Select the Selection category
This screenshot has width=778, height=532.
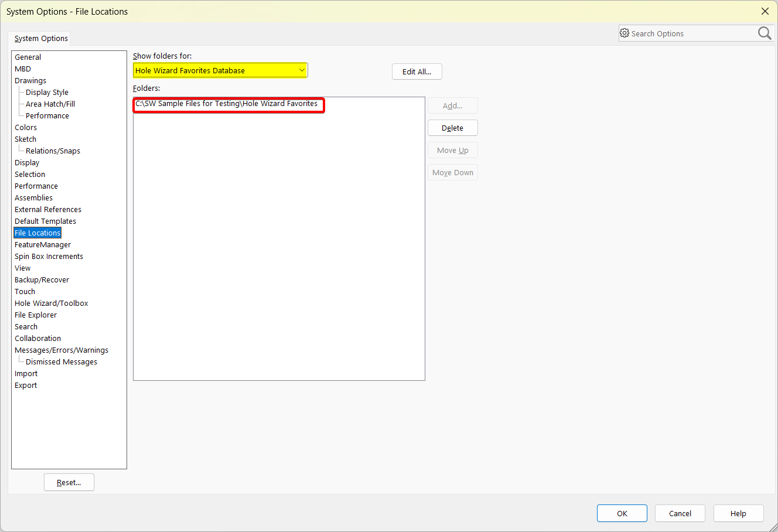30,175
